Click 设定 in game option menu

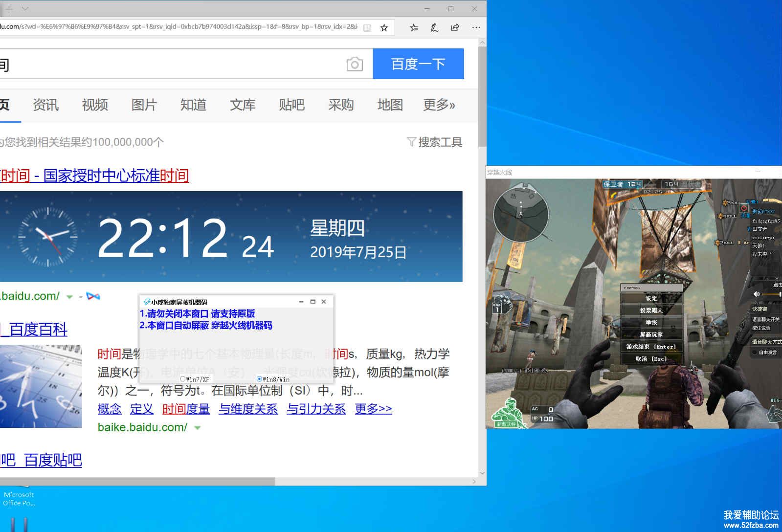pos(651,298)
